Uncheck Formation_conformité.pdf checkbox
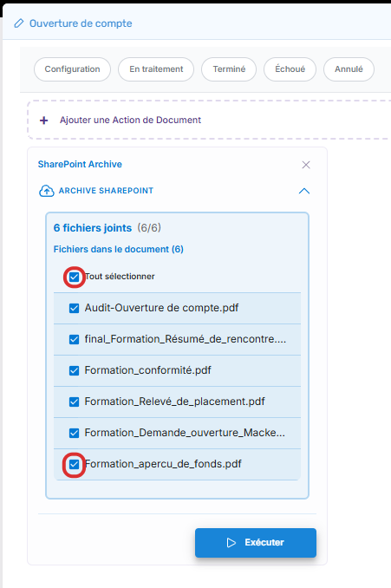 pyautogui.click(x=75, y=370)
